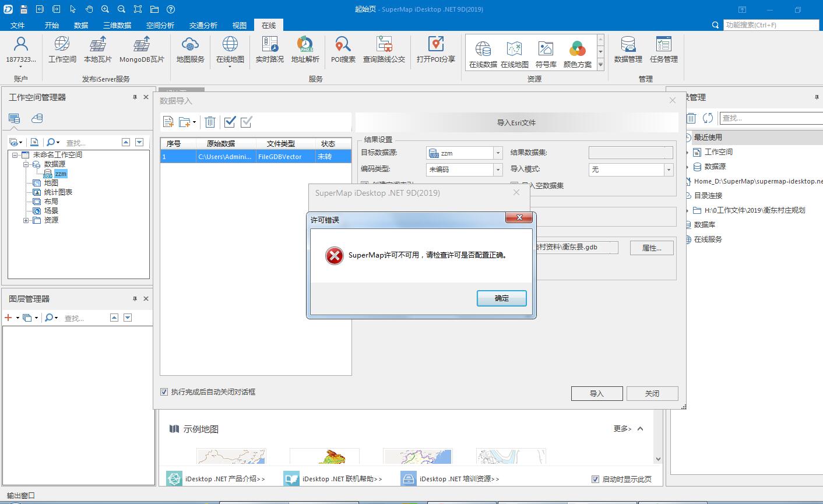
Task: Collapse the 示例地图 section chevron
Action: (x=640, y=429)
